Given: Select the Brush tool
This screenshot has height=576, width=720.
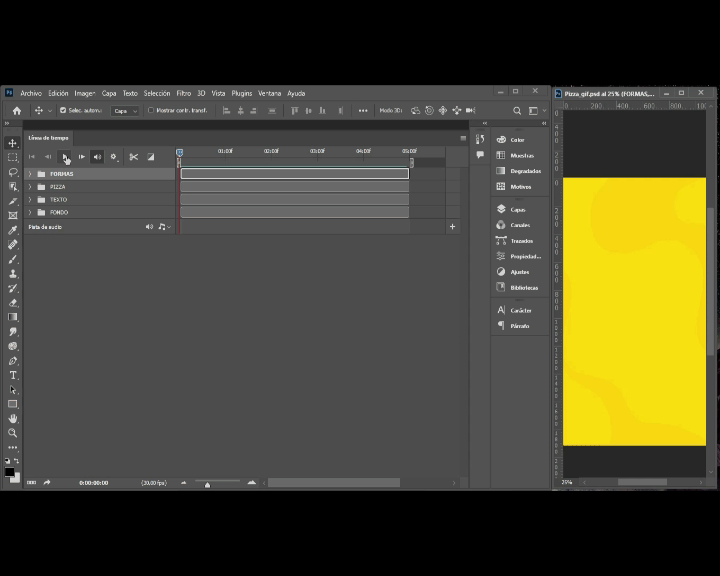Looking at the screenshot, I should tap(12, 259).
